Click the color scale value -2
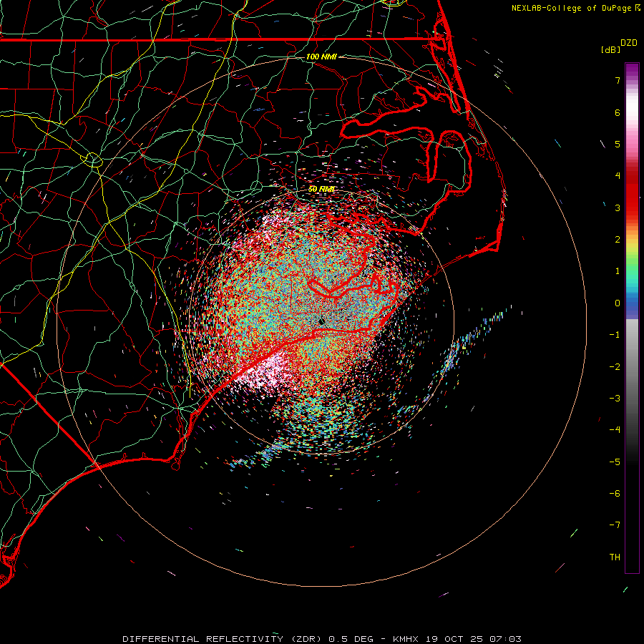The height and width of the screenshot is (644, 644). (x=615, y=367)
